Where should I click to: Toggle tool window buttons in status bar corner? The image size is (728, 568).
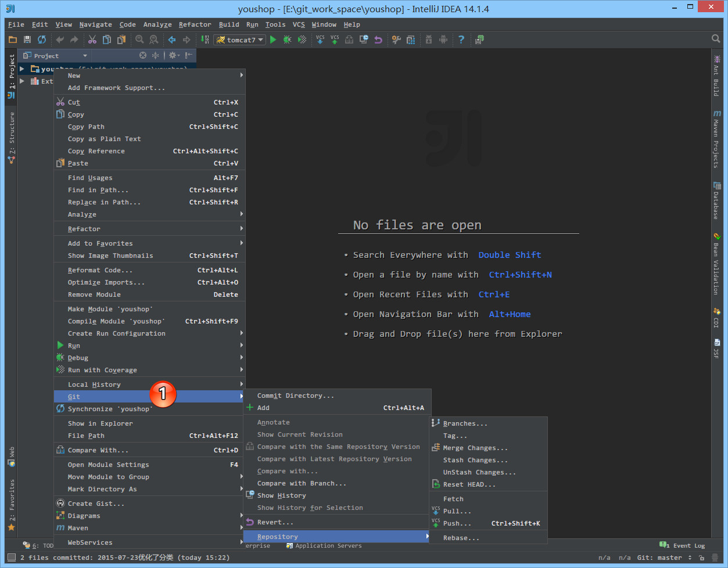[x=11, y=558]
